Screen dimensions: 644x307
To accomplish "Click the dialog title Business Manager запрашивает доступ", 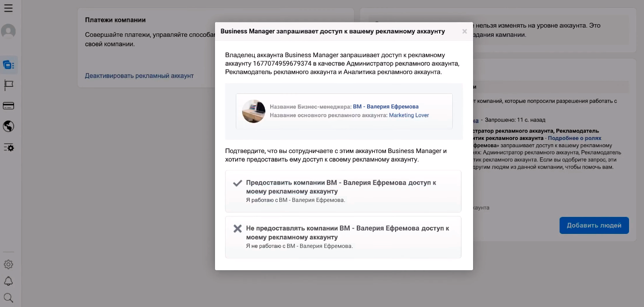I will [333, 31].
